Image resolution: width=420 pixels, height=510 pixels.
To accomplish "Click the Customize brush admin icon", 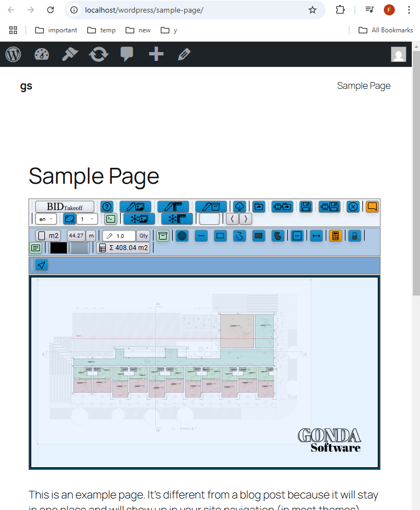I will (70, 54).
